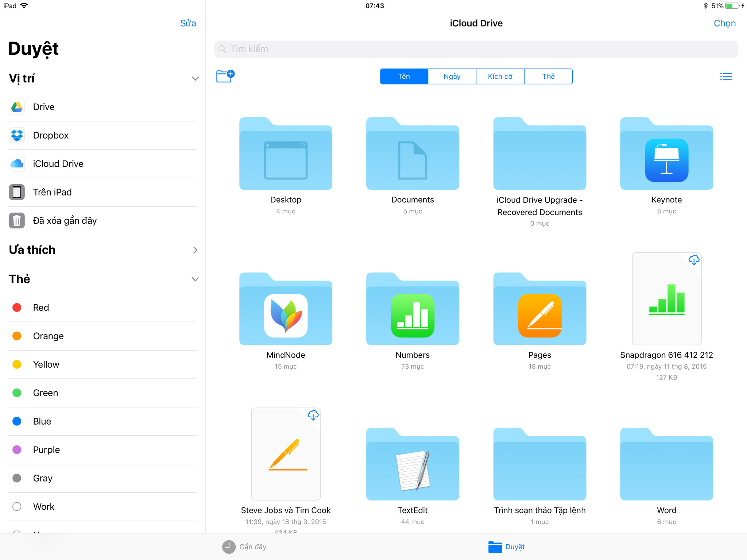Image resolution: width=747 pixels, height=560 pixels.
Task: Switch to list view icon
Action: point(726,76)
